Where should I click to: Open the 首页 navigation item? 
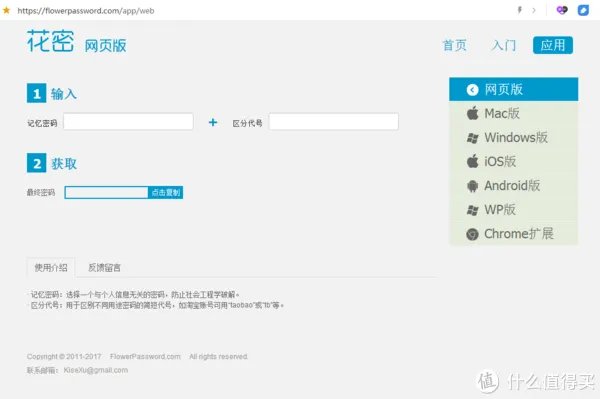(x=455, y=46)
